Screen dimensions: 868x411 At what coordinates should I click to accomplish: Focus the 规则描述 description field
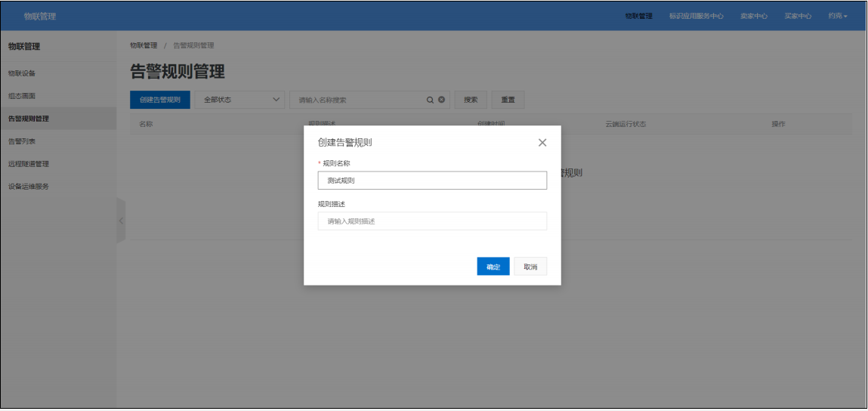point(432,221)
